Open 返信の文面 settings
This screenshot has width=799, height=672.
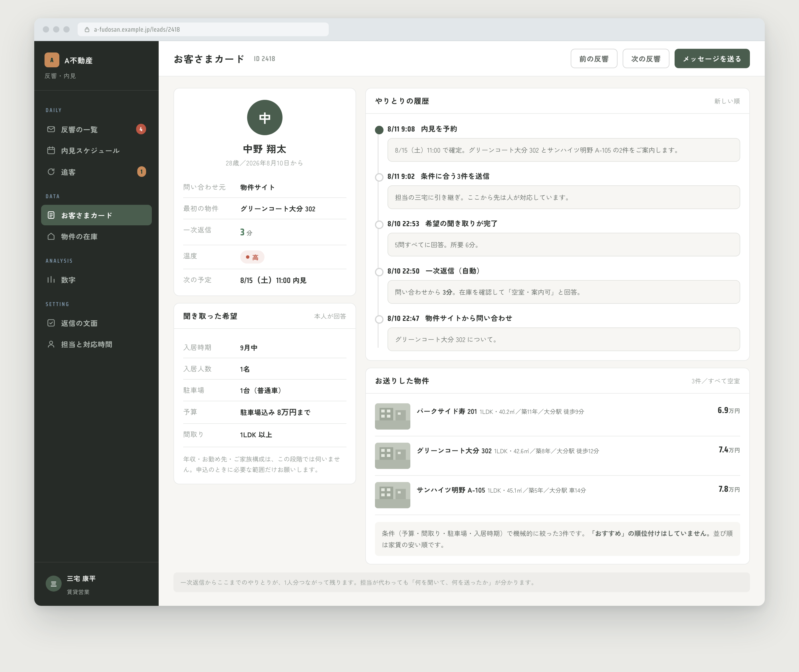pyautogui.click(x=96, y=323)
